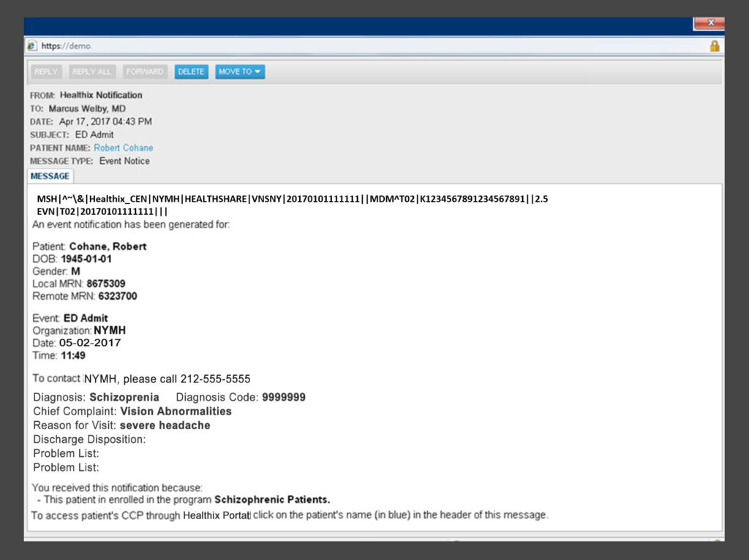Click Event value ED Admit in body
Image resolution: width=749 pixels, height=560 pixels.
coord(86,318)
